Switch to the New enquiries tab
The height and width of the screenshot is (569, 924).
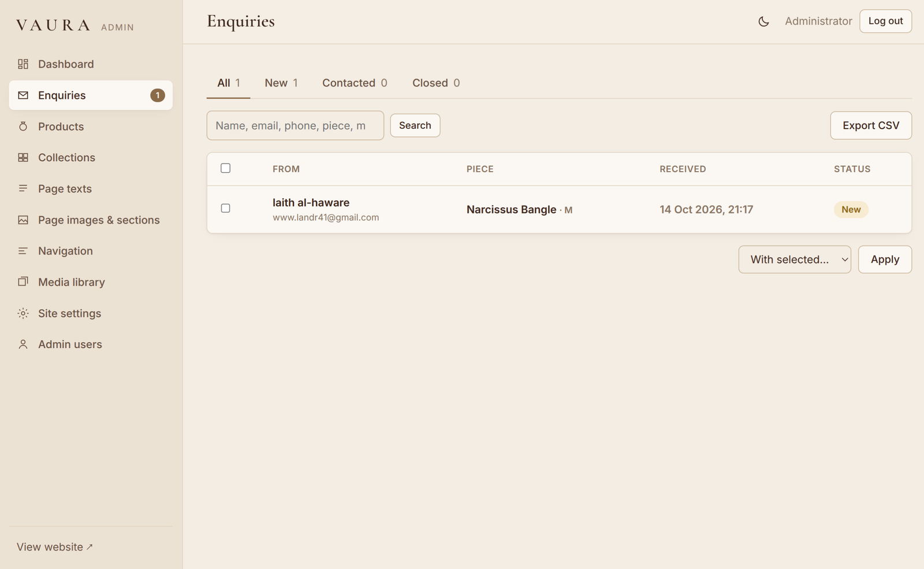(281, 83)
